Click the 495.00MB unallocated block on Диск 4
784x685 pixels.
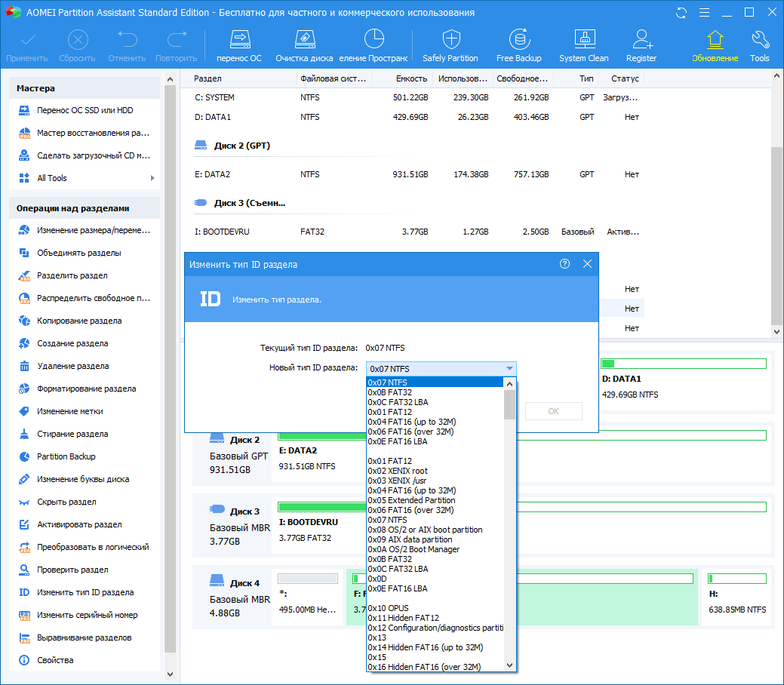[308, 597]
